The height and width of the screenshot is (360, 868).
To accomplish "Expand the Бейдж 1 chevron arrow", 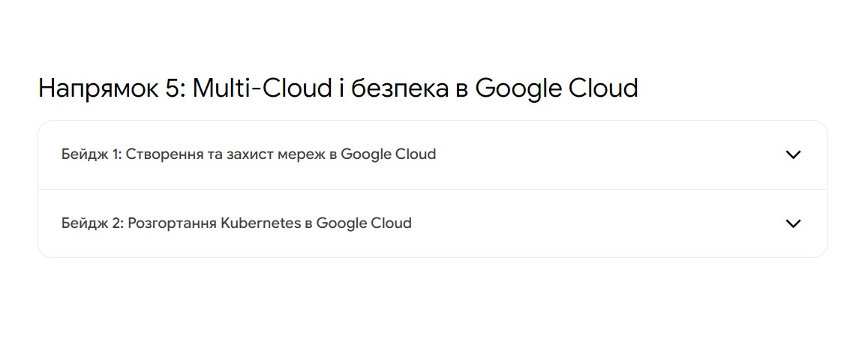I will (x=793, y=154).
